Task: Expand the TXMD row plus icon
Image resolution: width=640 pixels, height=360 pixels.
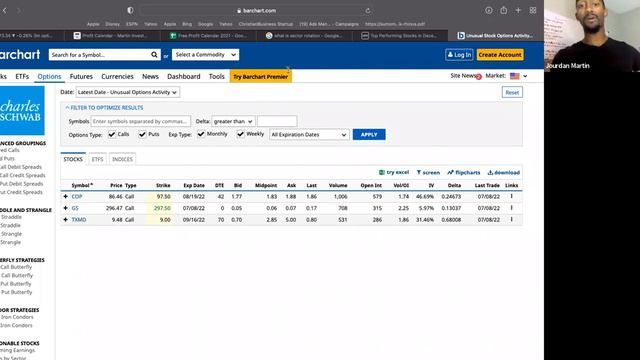Action: point(65,220)
